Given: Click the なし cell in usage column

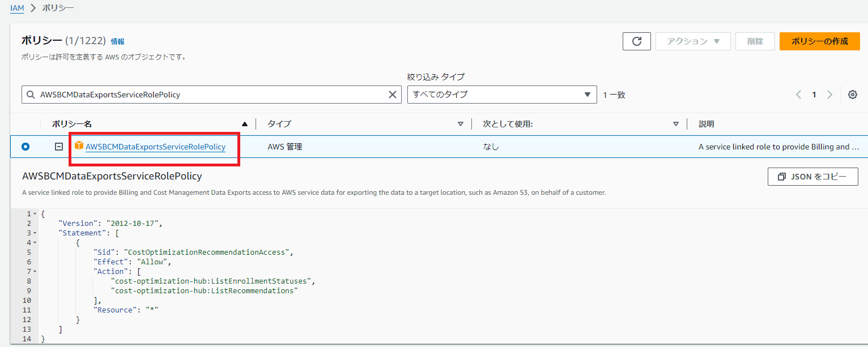Looking at the screenshot, I should click(x=491, y=147).
